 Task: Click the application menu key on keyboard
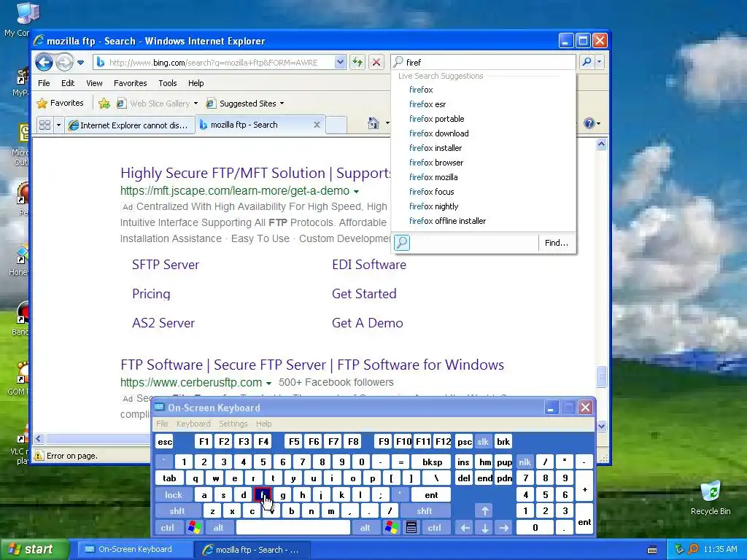click(411, 528)
